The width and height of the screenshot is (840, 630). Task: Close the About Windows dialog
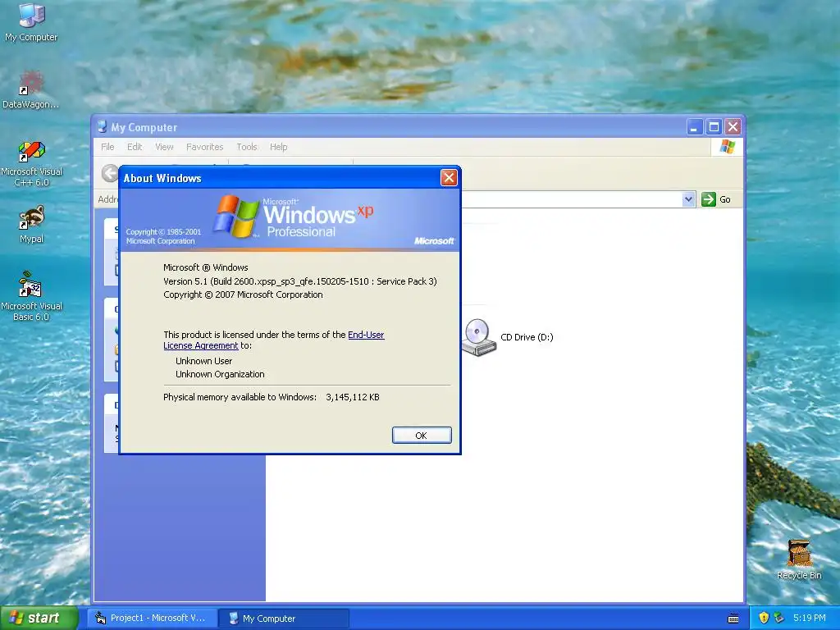pyautogui.click(x=449, y=178)
